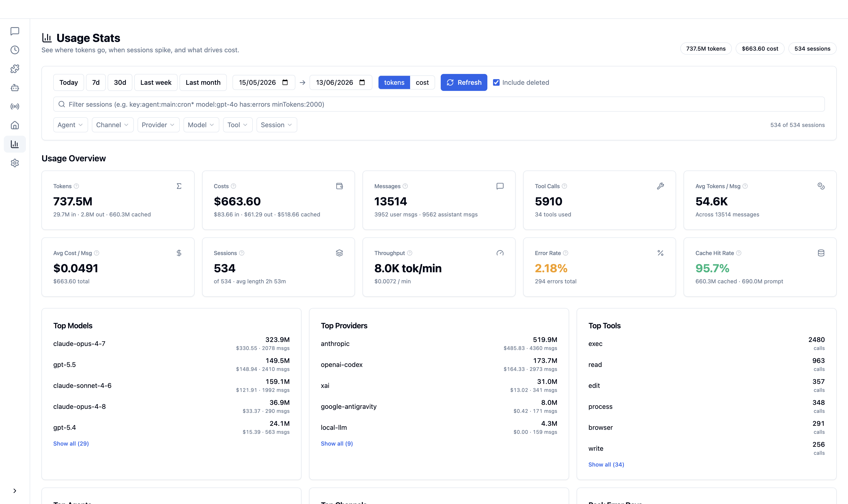Click the wallet icon on Costs card
Image resolution: width=848 pixels, height=504 pixels.
coord(339,186)
